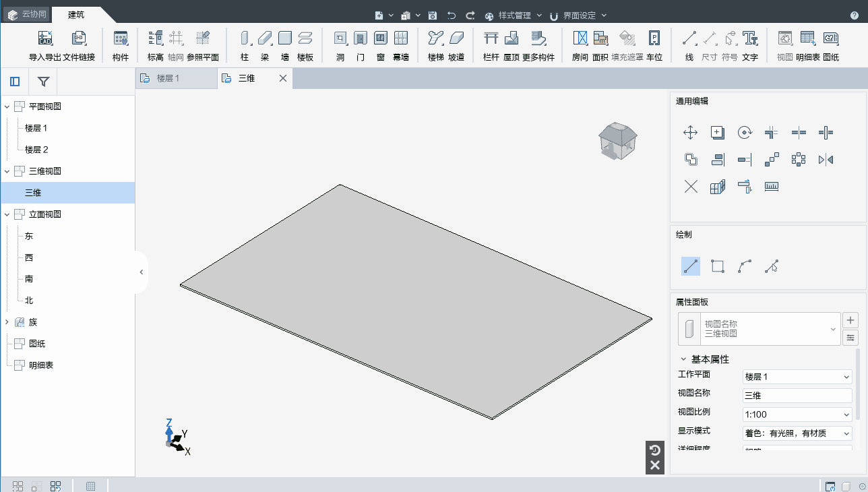
Task: Select the 幕墙 (curtain wall) tool
Action: pos(401,45)
